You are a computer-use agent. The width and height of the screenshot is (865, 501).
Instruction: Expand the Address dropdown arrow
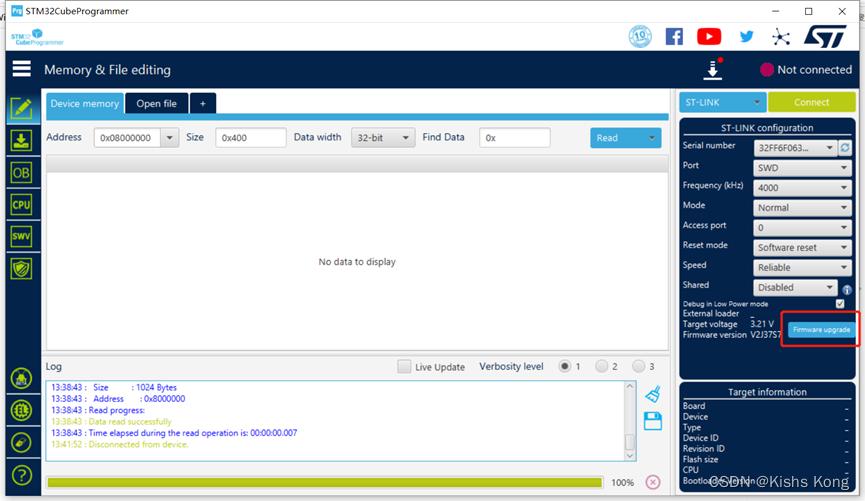pyautogui.click(x=169, y=137)
